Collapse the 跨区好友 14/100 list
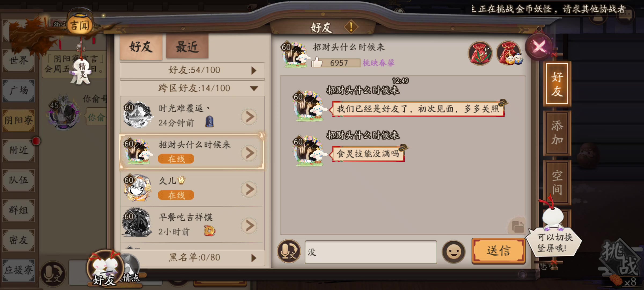Screen dimensions: 644x290 coord(192,88)
